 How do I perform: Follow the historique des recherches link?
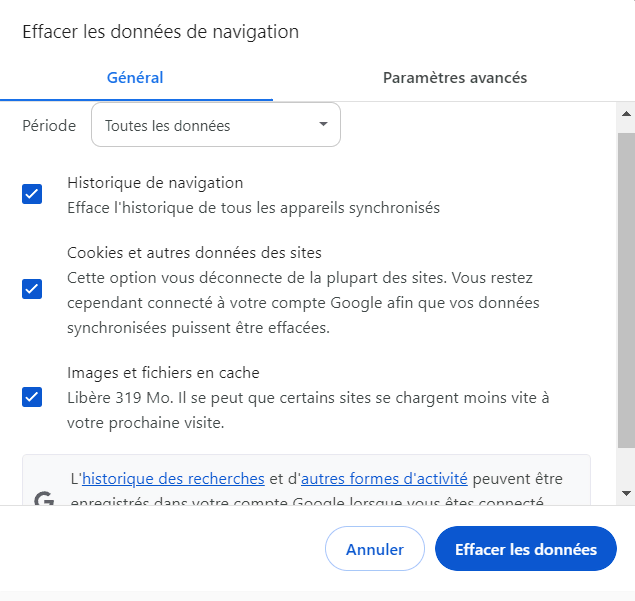pyautogui.click(x=173, y=479)
